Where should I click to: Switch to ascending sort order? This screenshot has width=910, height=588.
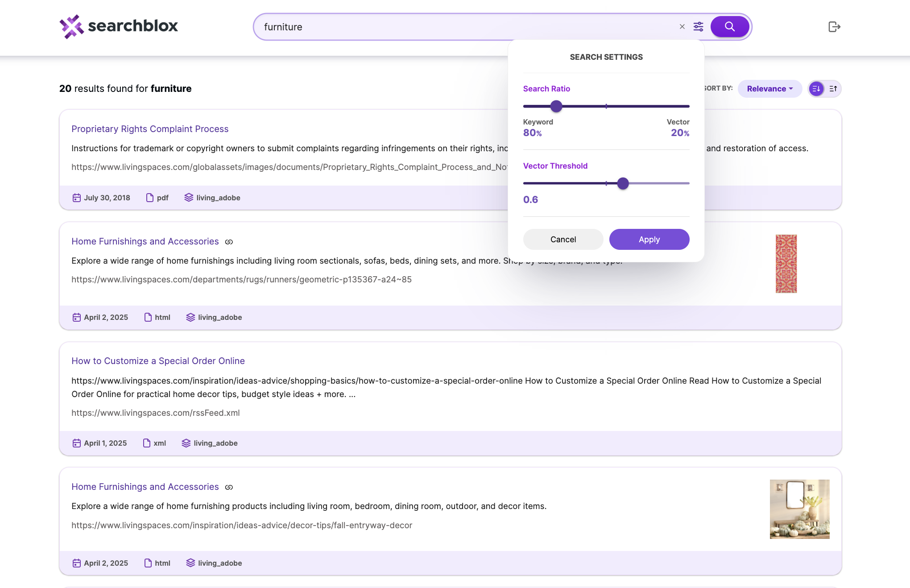click(x=833, y=89)
